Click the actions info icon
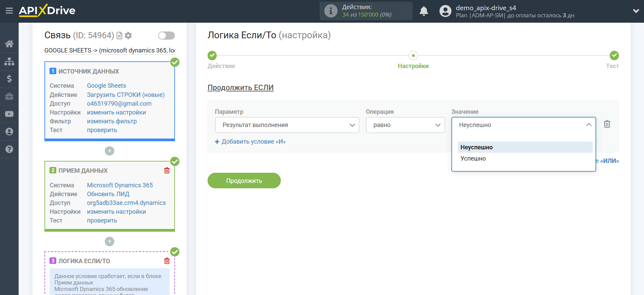 click(x=331, y=11)
